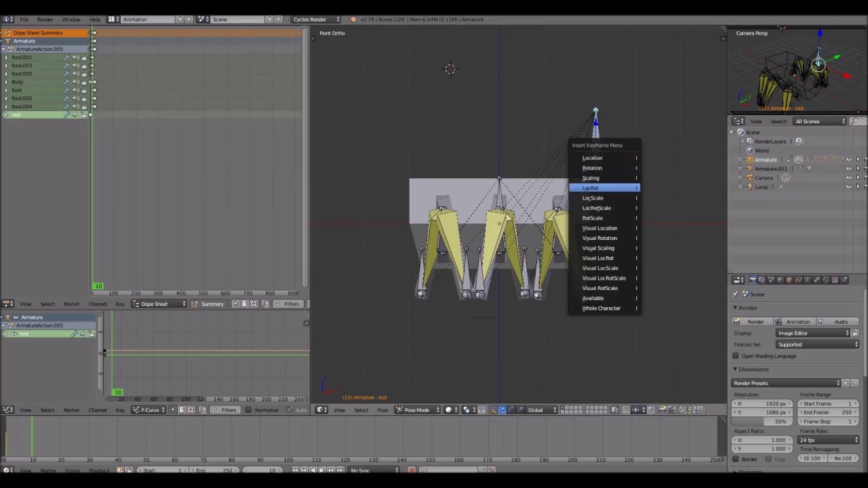Open the F-Curve mode dropdown
This screenshot has height=488, width=868.
149,410
